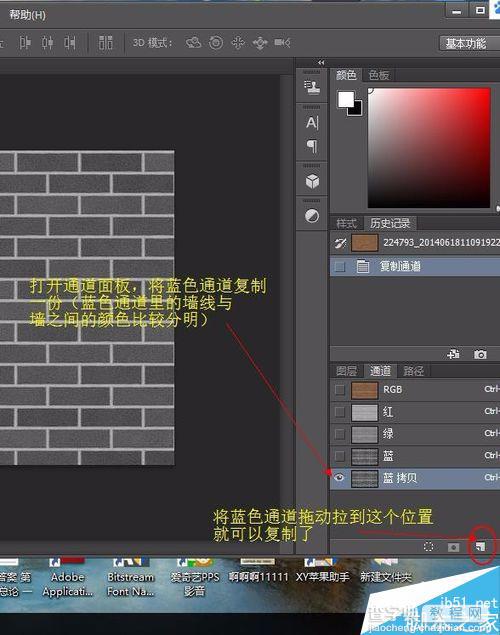The height and width of the screenshot is (635, 500).
Task: Click the align horizontal centers icon
Action: tap(47, 43)
